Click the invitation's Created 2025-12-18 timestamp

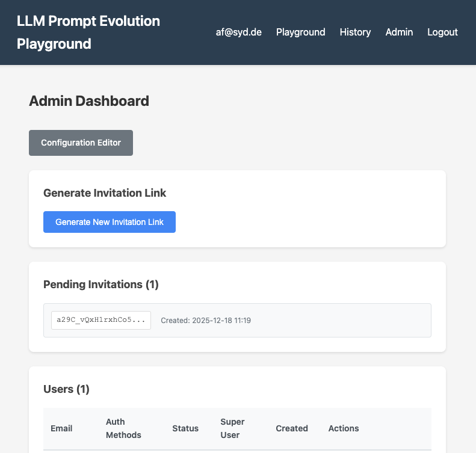click(x=206, y=321)
